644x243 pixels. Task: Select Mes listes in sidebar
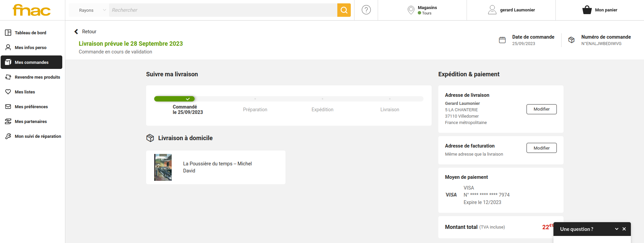point(25,92)
